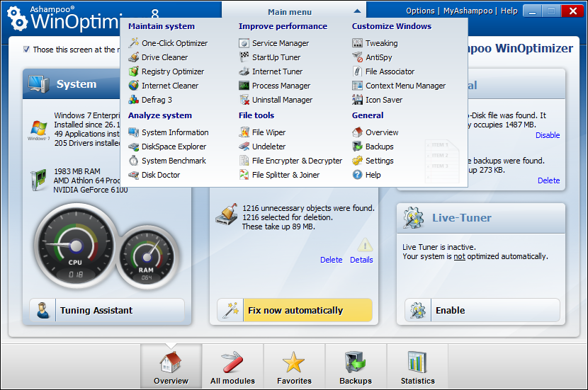Open Registry Optimizer icon in menu
Screen dimensions: 588x390
click(x=133, y=71)
